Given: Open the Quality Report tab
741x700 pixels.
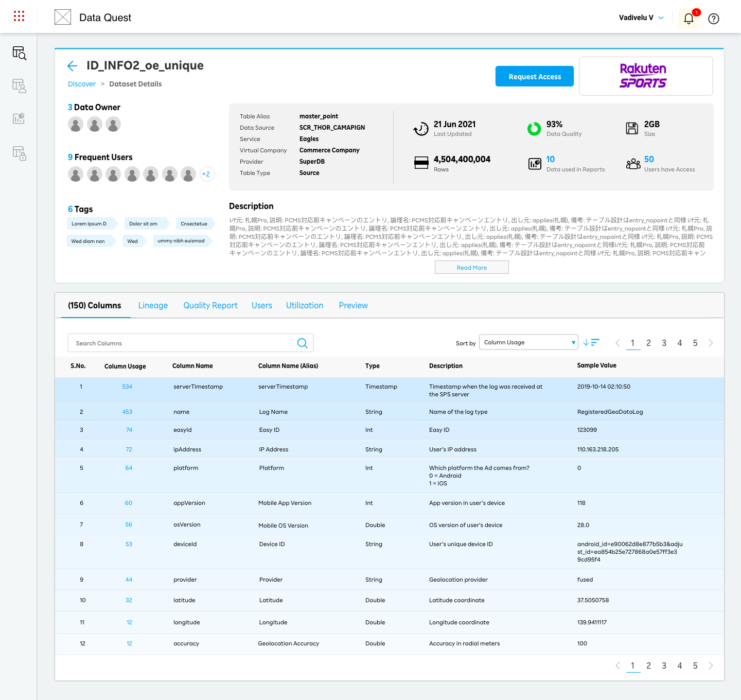Looking at the screenshot, I should point(210,306).
